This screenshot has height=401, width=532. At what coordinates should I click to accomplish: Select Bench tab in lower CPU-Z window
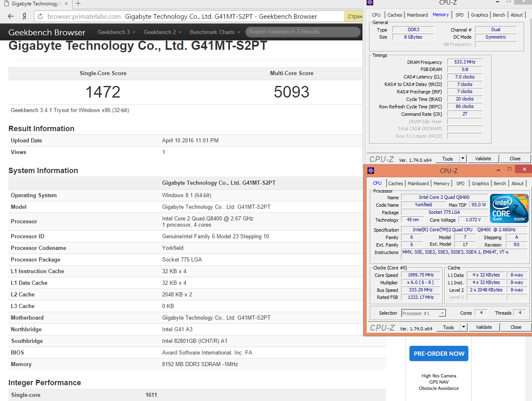(x=500, y=183)
